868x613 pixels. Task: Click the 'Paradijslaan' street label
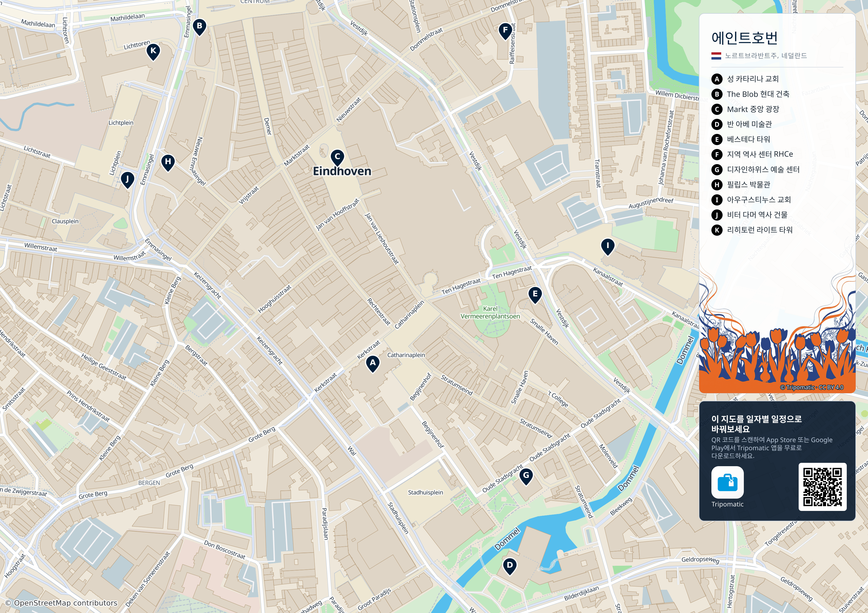(325, 524)
